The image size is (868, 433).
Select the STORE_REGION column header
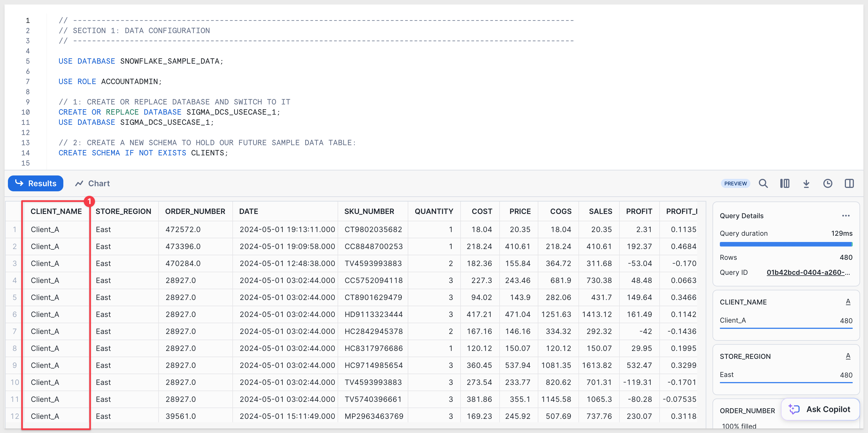coord(123,211)
